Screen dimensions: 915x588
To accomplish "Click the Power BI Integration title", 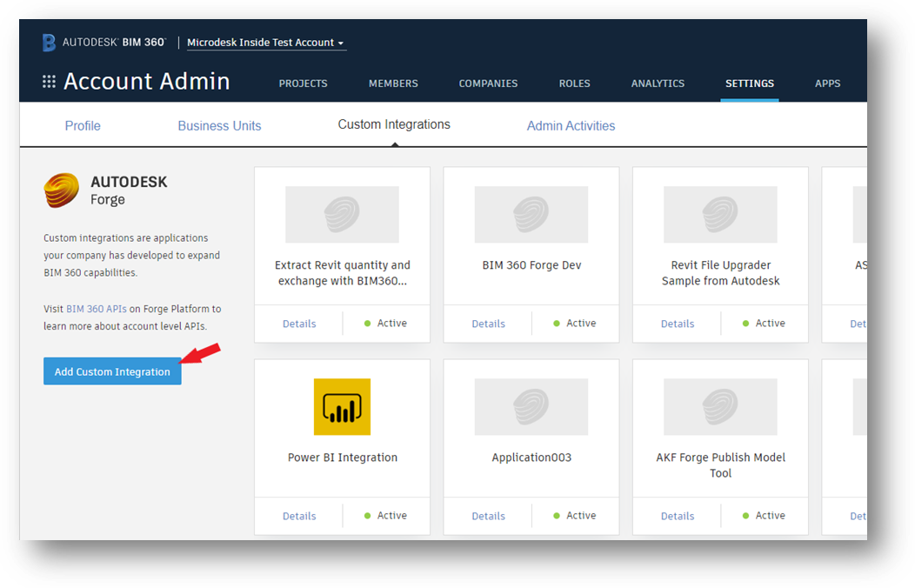I will [x=343, y=458].
